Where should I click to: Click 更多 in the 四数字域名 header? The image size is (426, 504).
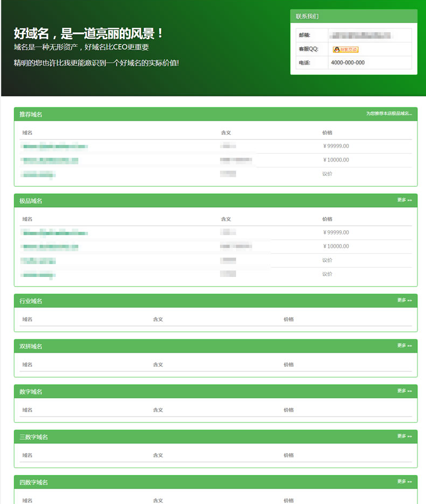[x=404, y=482]
